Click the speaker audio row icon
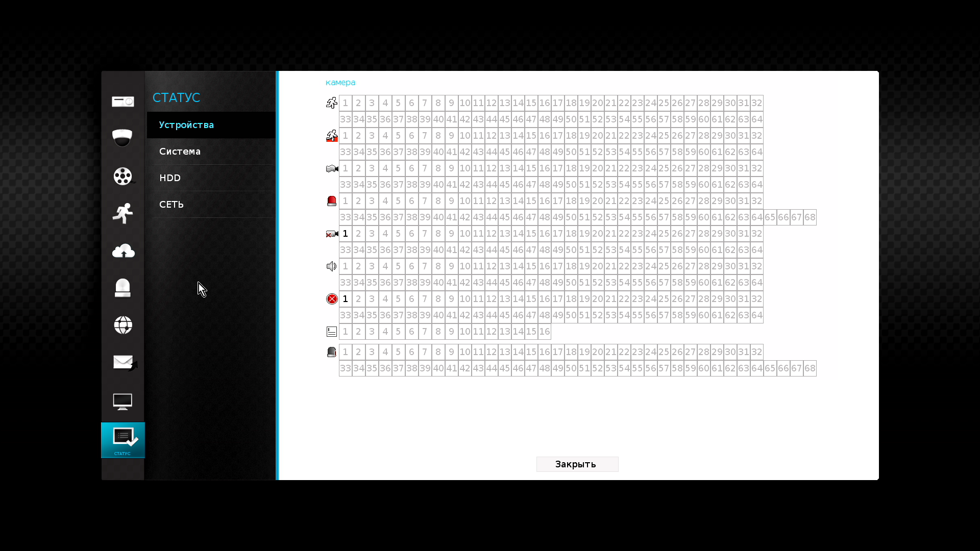 tap(332, 266)
